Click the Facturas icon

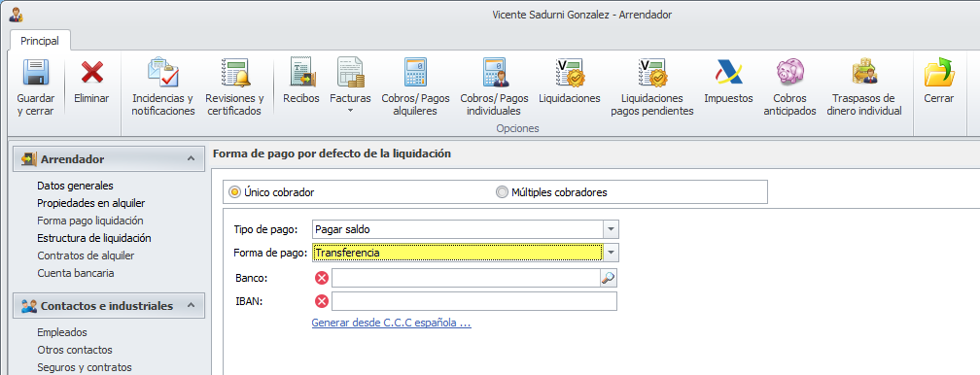350,73
